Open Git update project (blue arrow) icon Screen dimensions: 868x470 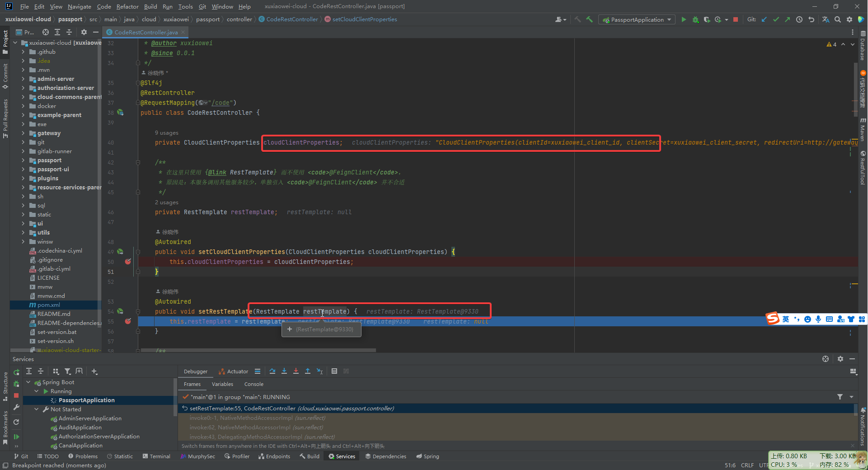tap(764, 19)
